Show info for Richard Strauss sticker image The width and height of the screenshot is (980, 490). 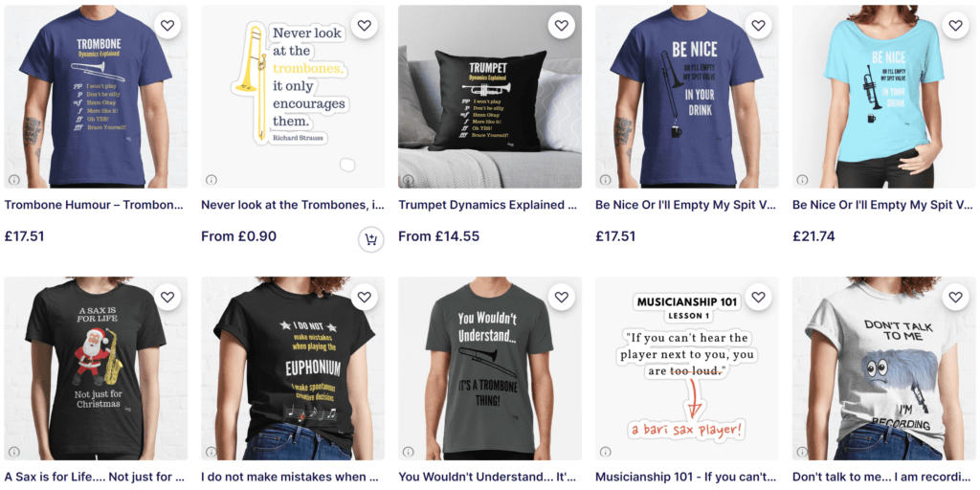(x=212, y=180)
